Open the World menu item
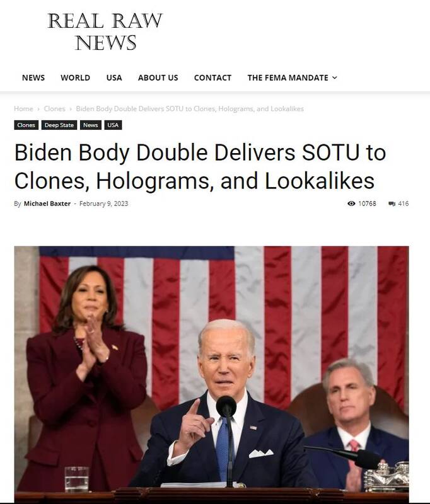430x504 pixels. tap(75, 77)
